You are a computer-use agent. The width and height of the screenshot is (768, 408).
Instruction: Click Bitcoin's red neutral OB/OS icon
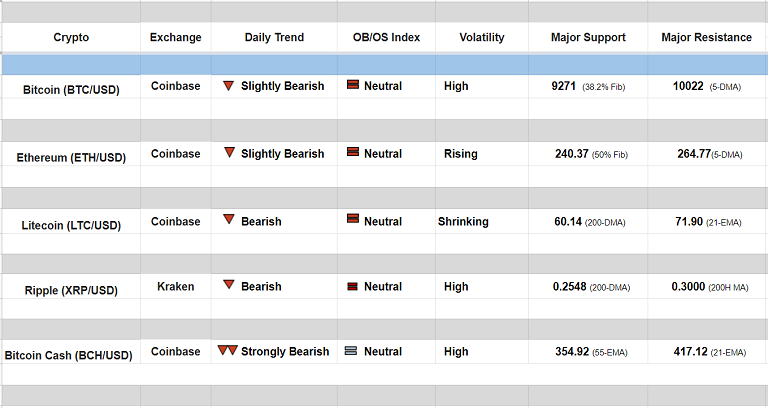tap(352, 86)
